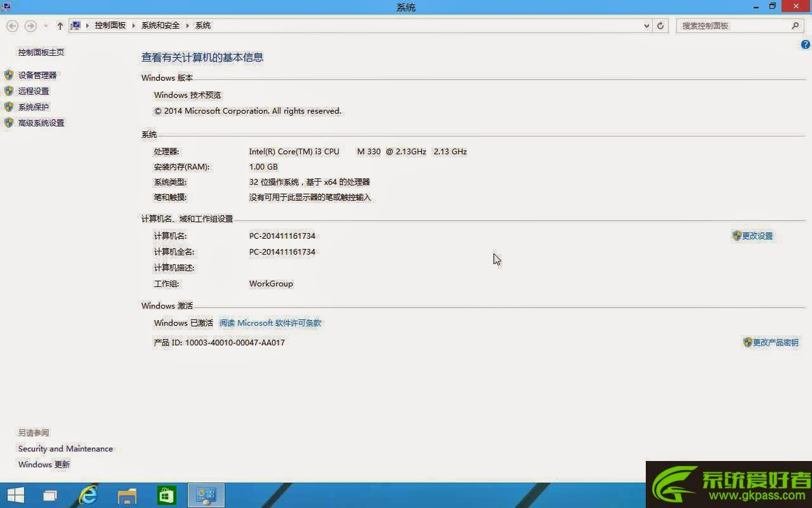Image resolution: width=812 pixels, height=508 pixels.
Task: Click the 产品 ID: 10003-40010-00047-AA017 text
Action: 219,342
